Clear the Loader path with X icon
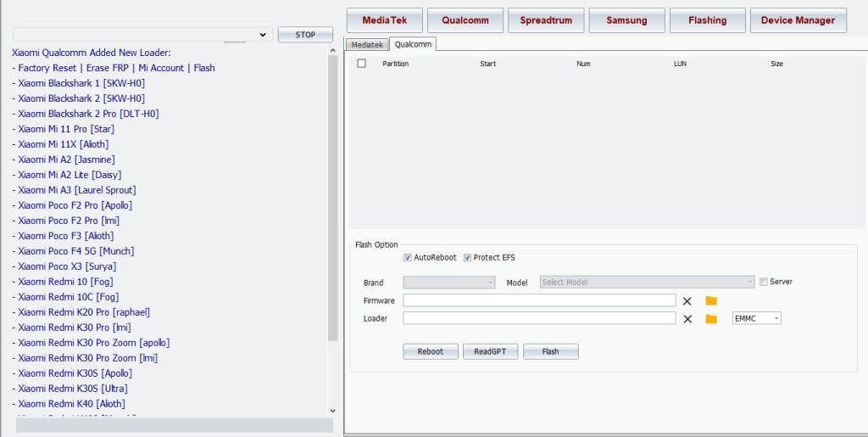Image resolution: width=868 pixels, height=437 pixels. click(687, 319)
